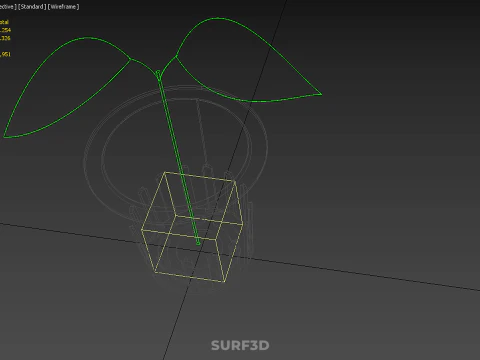Image resolution: width=480 pixels, height=360 pixels.
Task: Click the gray rod inside the ring
Action: point(202,130)
